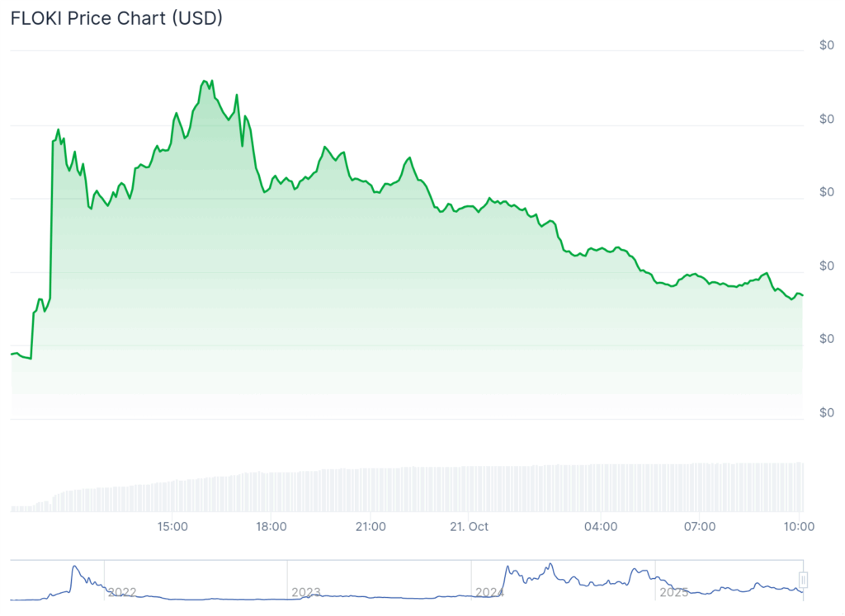This screenshot has height=616, width=845.
Task: Click the 2022 label in the navigator
Action: (122, 592)
